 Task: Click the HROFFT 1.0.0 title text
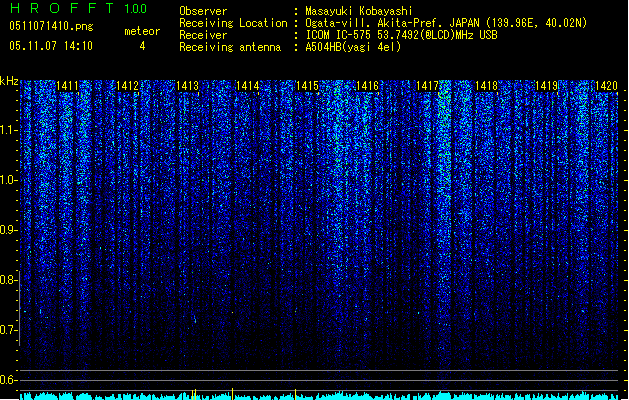coord(79,8)
